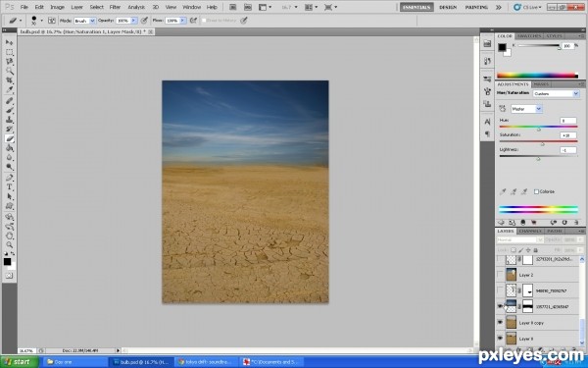This screenshot has height=368, width=588.
Task: Open the Layer menu
Action: (x=76, y=7)
